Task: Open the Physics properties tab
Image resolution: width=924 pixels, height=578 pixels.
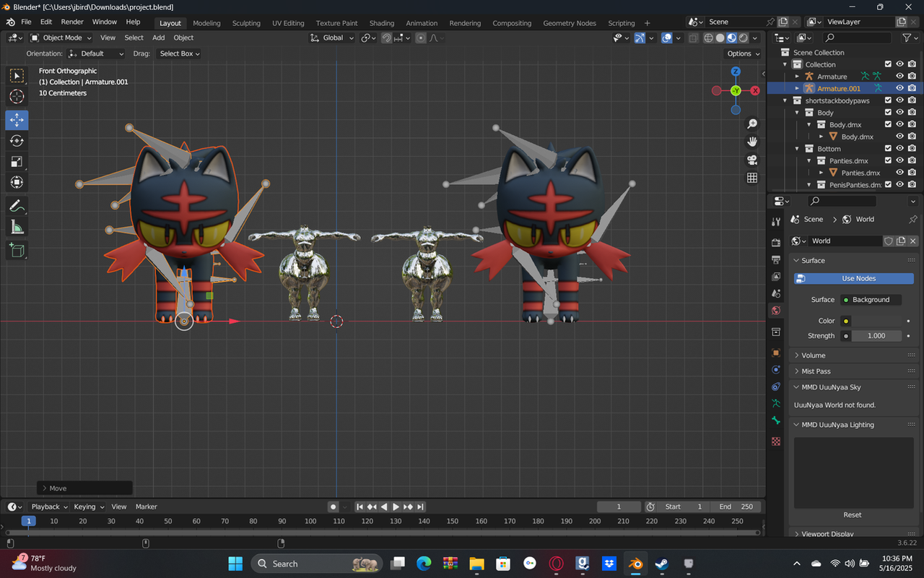Action: (x=776, y=370)
